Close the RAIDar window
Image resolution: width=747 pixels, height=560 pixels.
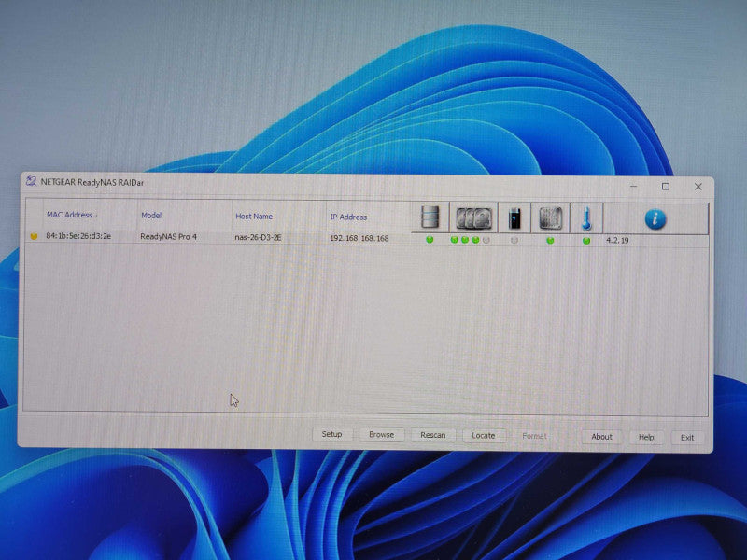click(698, 187)
